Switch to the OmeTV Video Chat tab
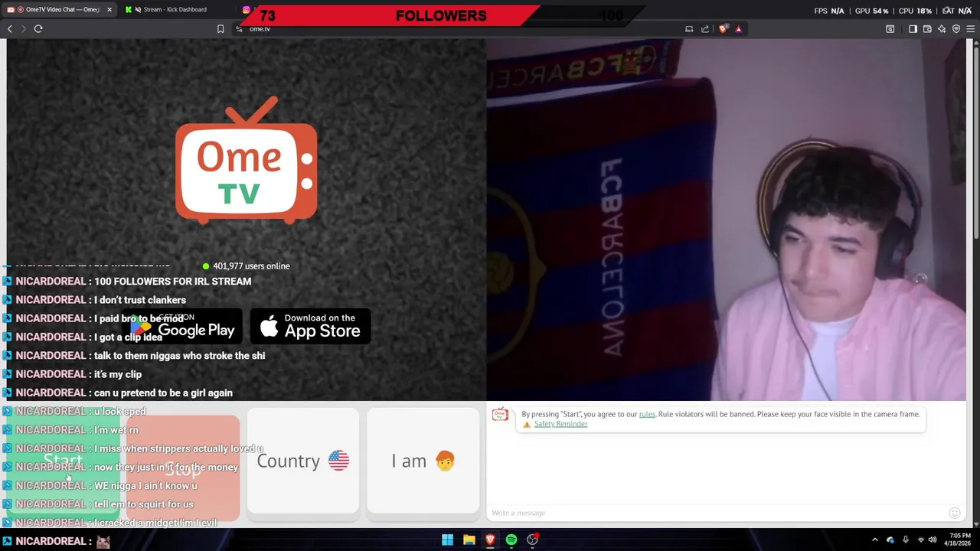980x551 pixels. [x=58, y=10]
